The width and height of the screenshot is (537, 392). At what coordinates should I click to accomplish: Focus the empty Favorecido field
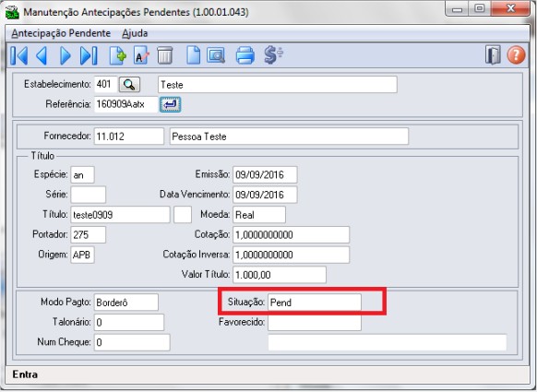(315, 323)
